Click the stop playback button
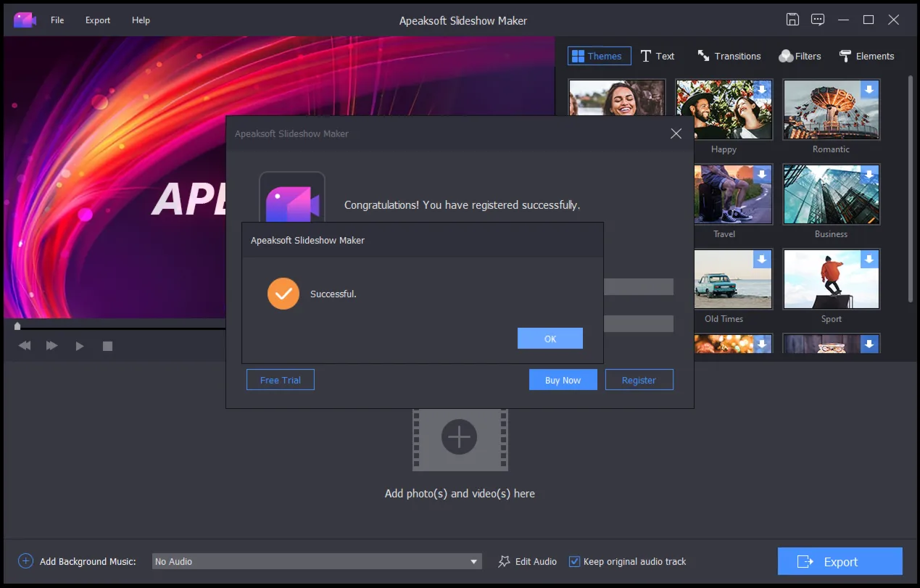The image size is (920, 588). (x=107, y=346)
